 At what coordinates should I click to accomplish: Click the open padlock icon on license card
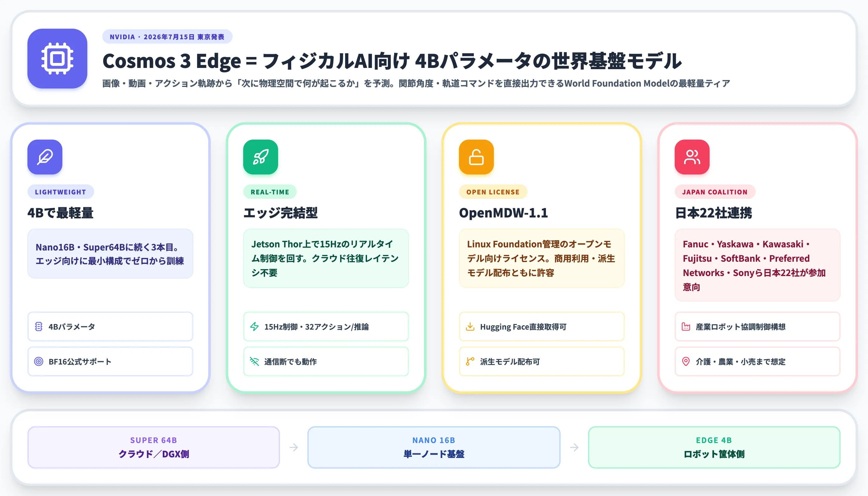pyautogui.click(x=476, y=157)
